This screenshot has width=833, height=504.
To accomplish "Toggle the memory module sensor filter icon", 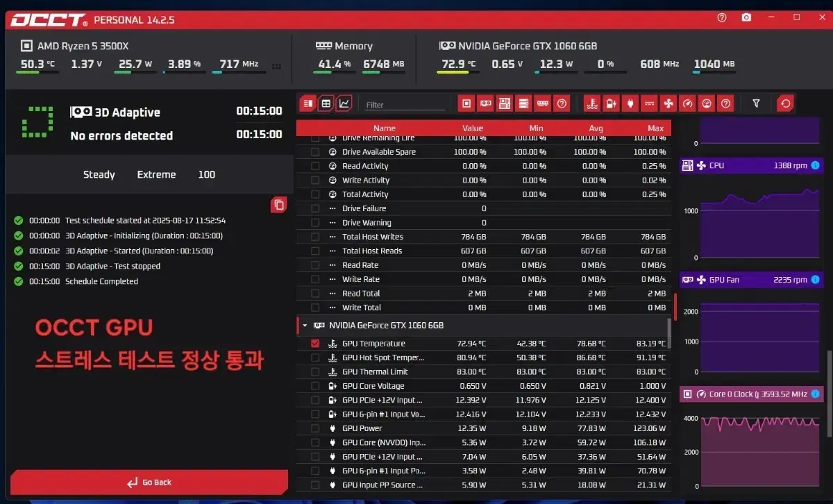I will pos(543,103).
